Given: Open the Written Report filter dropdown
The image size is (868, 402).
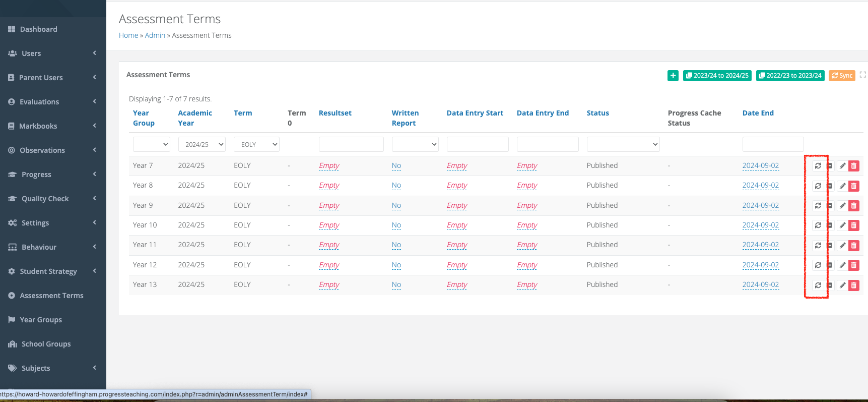Looking at the screenshot, I should point(415,144).
